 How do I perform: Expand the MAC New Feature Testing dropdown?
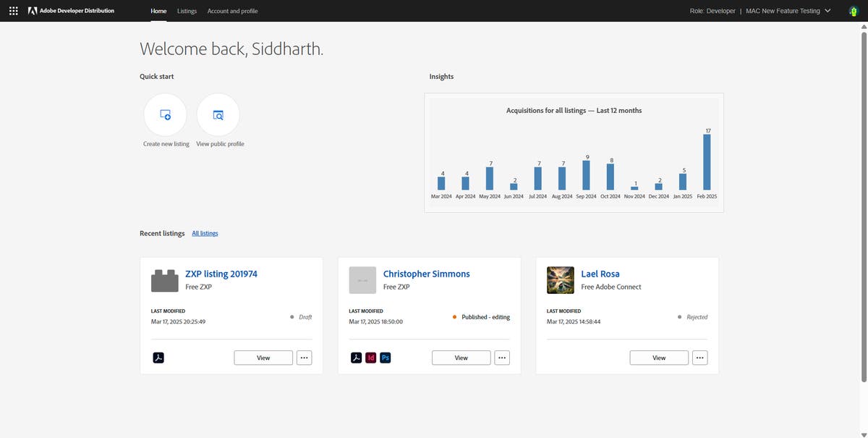[827, 11]
